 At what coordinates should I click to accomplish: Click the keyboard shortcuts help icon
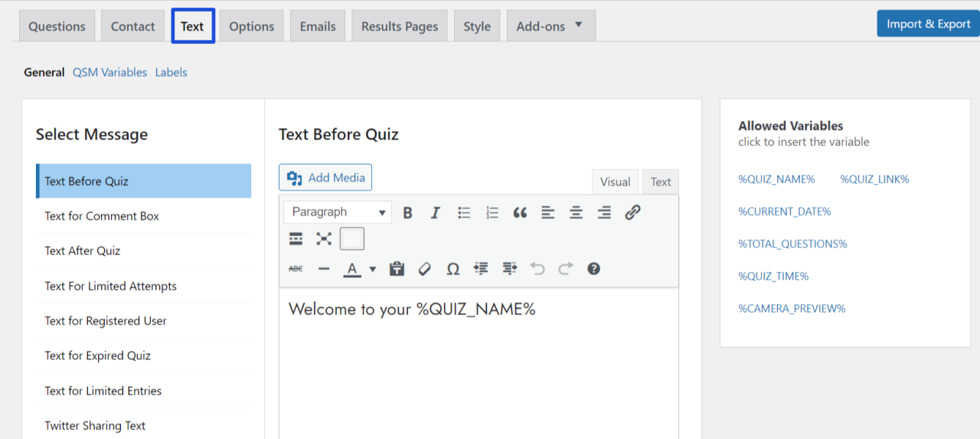[593, 269]
